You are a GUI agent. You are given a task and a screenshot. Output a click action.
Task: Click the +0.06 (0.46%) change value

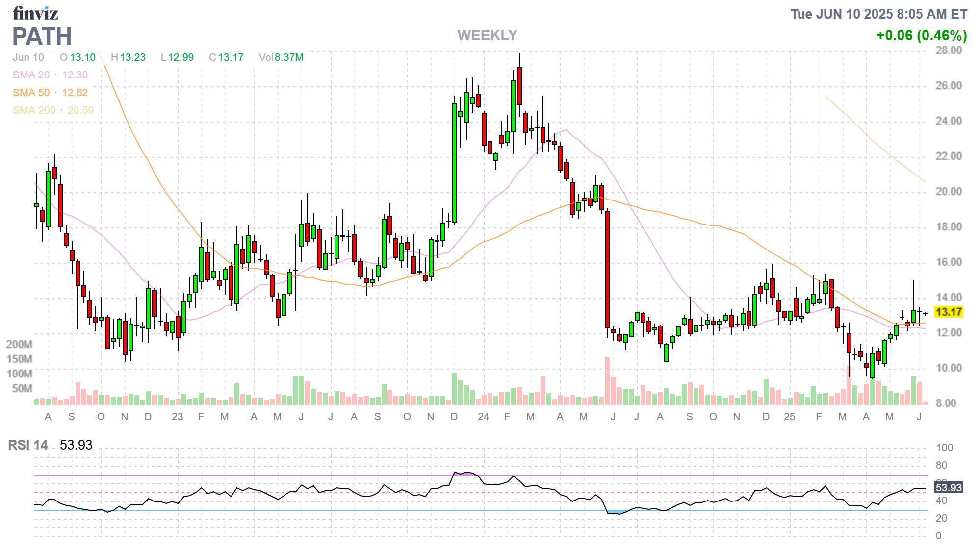pyautogui.click(x=921, y=35)
